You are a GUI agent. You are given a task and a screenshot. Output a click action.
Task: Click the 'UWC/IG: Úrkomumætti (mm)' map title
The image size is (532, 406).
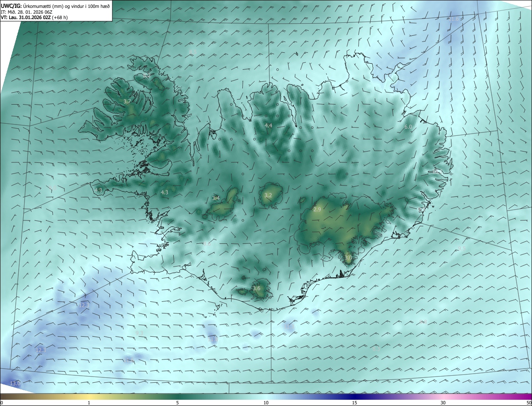click(x=55, y=6)
